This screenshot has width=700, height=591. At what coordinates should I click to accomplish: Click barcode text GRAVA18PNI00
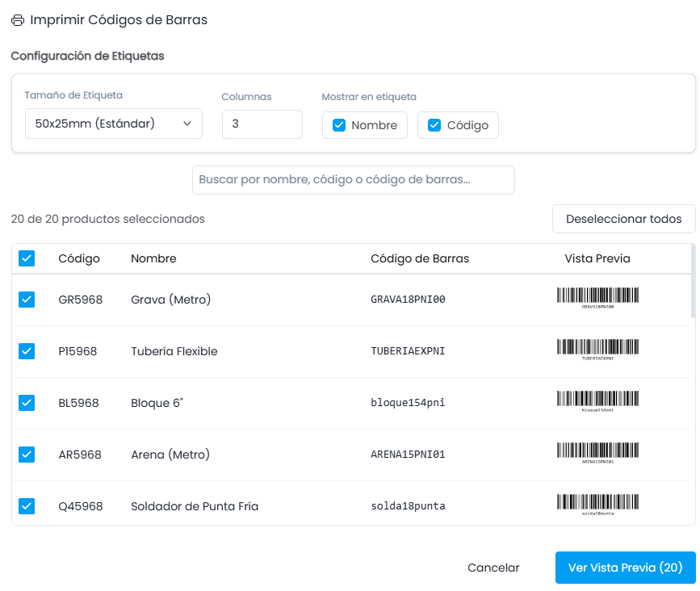pyautogui.click(x=408, y=300)
